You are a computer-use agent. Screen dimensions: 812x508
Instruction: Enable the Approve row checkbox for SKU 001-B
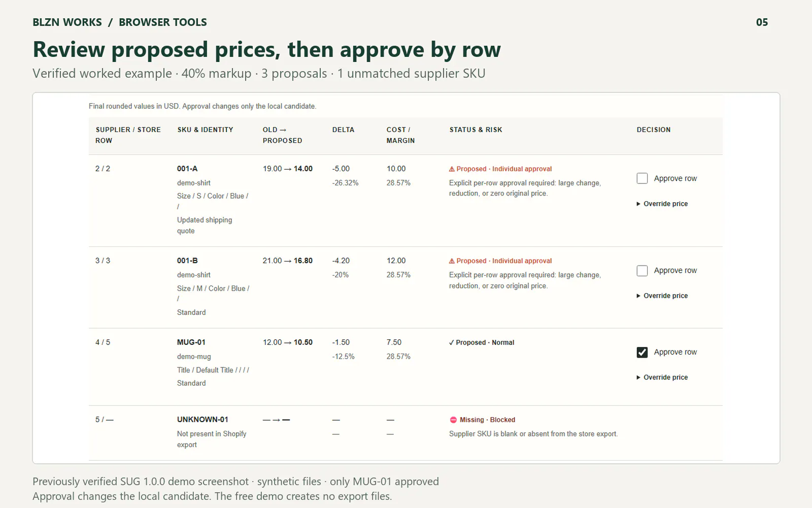pyautogui.click(x=642, y=271)
